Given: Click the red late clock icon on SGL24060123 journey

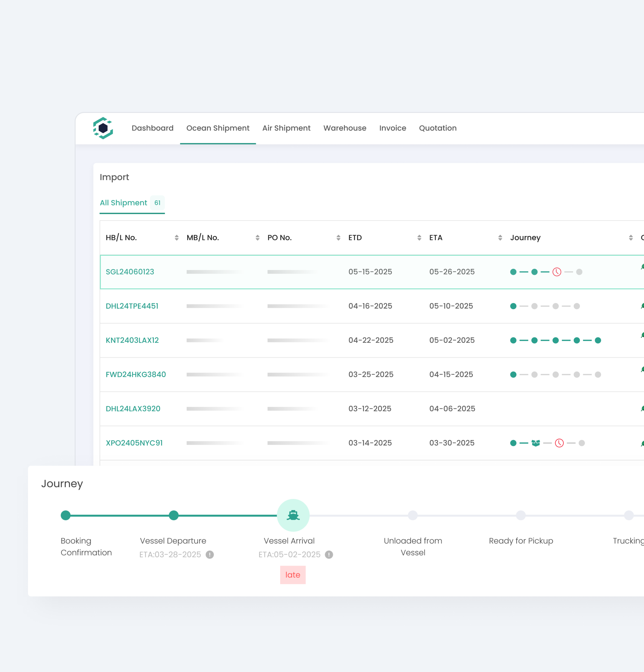Looking at the screenshot, I should coord(557,272).
